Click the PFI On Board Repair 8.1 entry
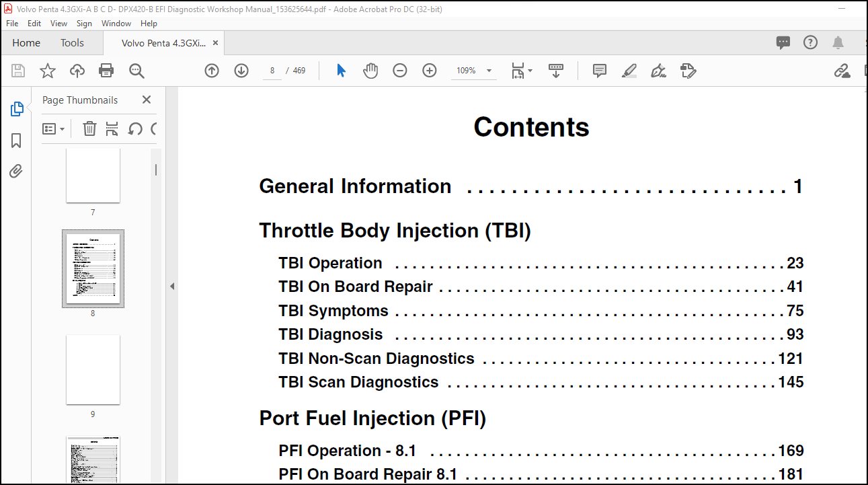The height and width of the screenshot is (485, 868). coord(541,474)
